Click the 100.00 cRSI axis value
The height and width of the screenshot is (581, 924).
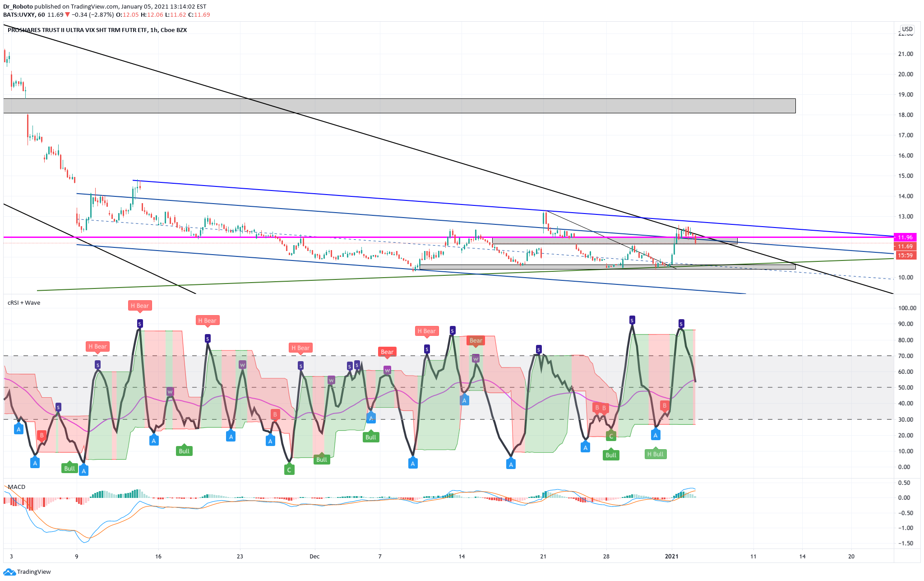point(907,308)
